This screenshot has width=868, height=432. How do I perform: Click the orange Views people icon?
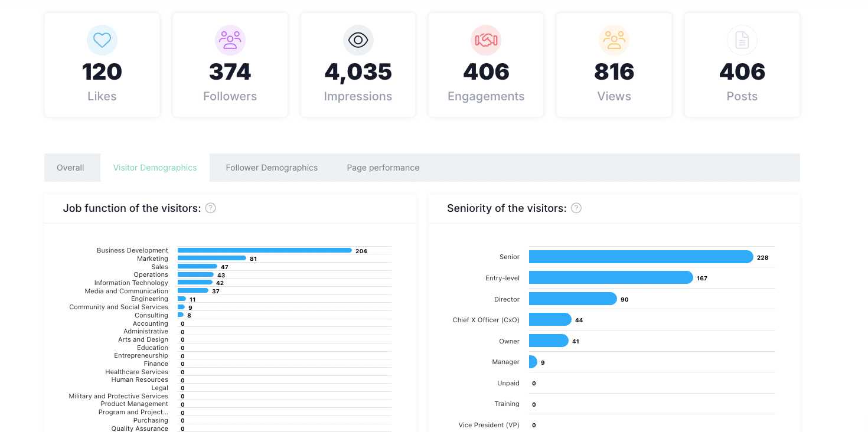tap(614, 40)
